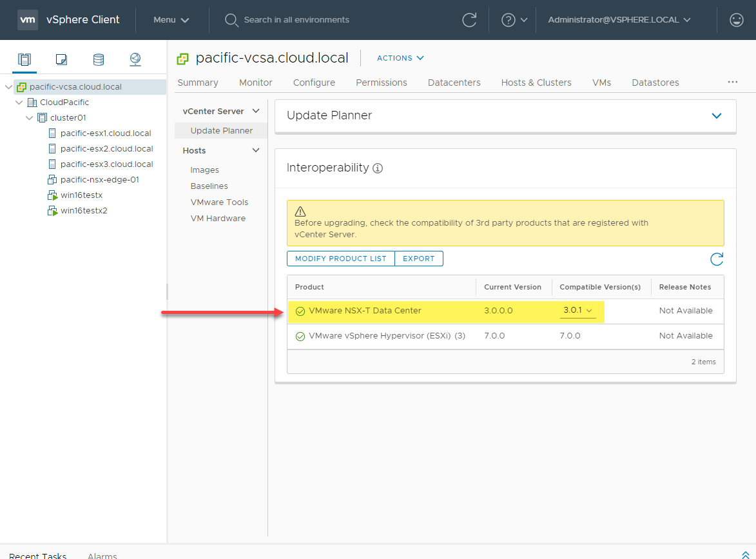Click the pacific-esx2 host icon

coord(52,148)
